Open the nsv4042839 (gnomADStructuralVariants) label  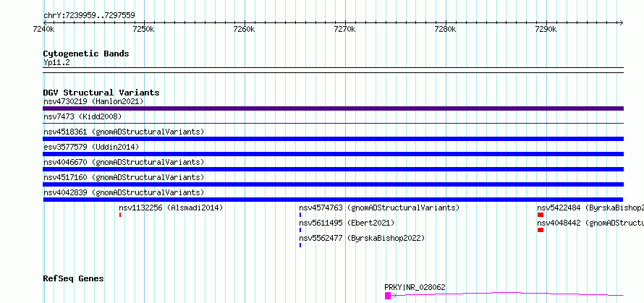click(x=124, y=192)
